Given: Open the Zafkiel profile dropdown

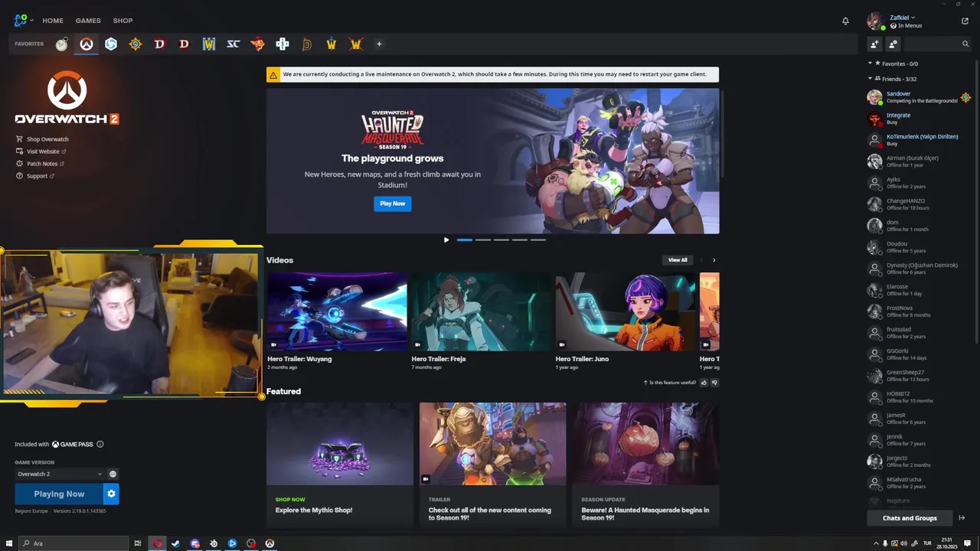Looking at the screenshot, I should (x=902, y=18).
